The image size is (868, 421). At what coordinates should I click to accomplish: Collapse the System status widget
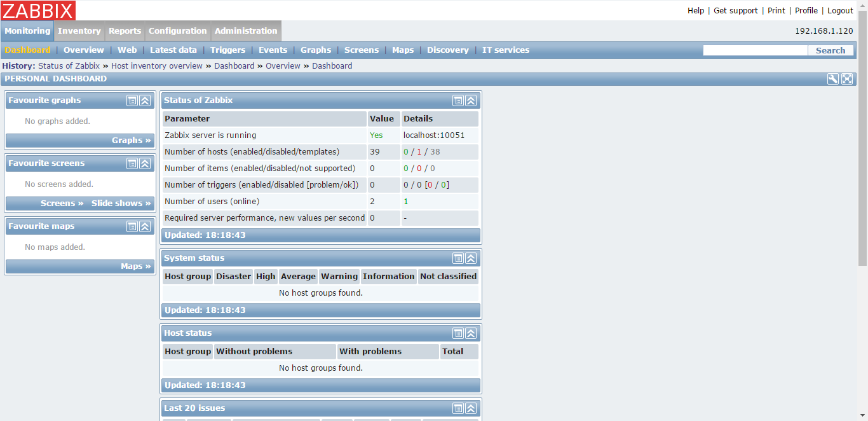471,258
